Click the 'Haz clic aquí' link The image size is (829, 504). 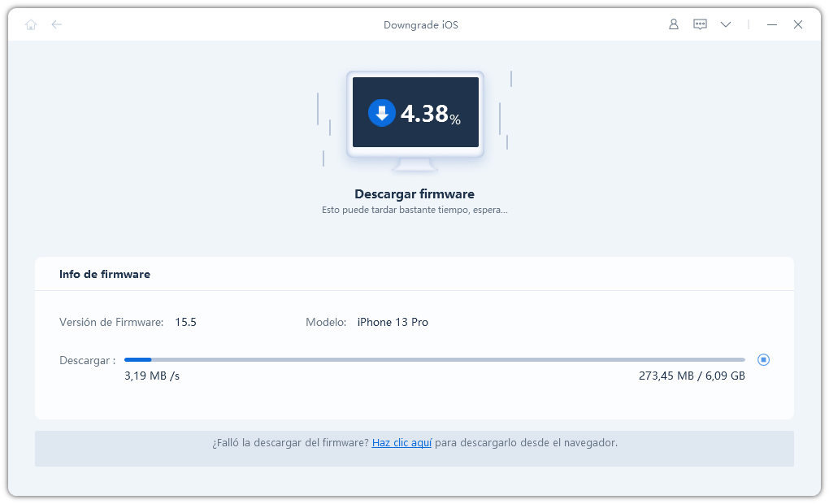pyautogui.click(x=401, y=443)
